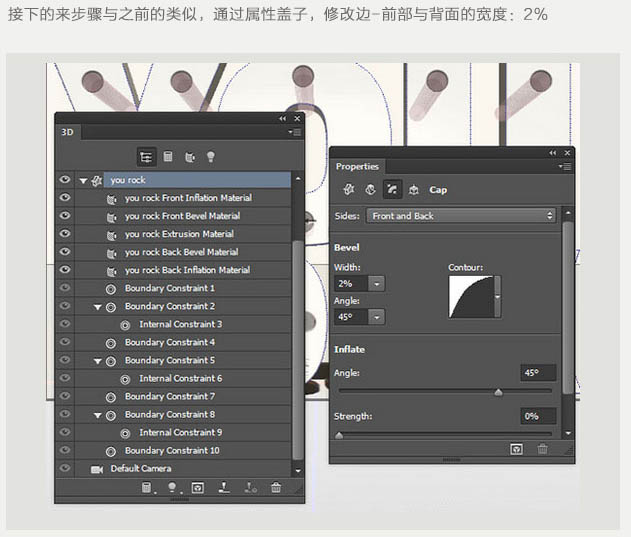Collapse the Boundary Constraint 2 group

coord(98,306)
